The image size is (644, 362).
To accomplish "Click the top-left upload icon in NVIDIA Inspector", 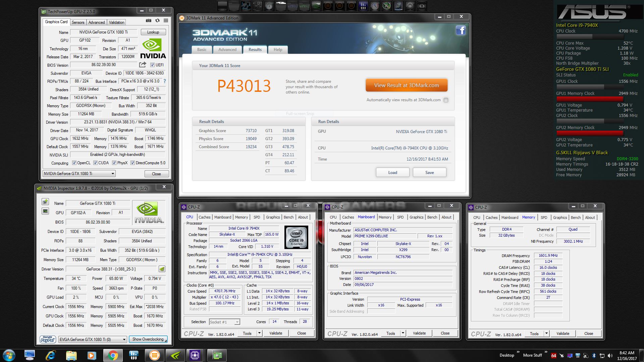I will (x=45, y=202).
